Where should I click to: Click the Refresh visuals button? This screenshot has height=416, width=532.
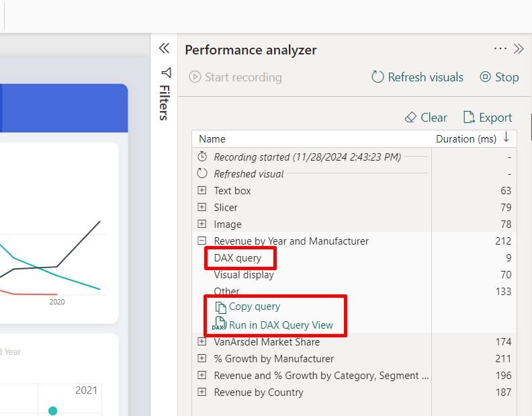click(x=417, y=77)
